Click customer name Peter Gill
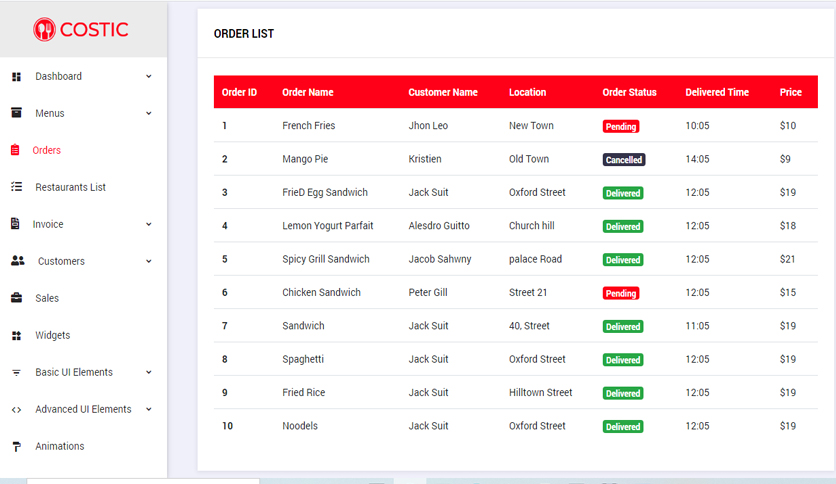The width and height of the screenshot is (836, 484). (x=428, y=292)
